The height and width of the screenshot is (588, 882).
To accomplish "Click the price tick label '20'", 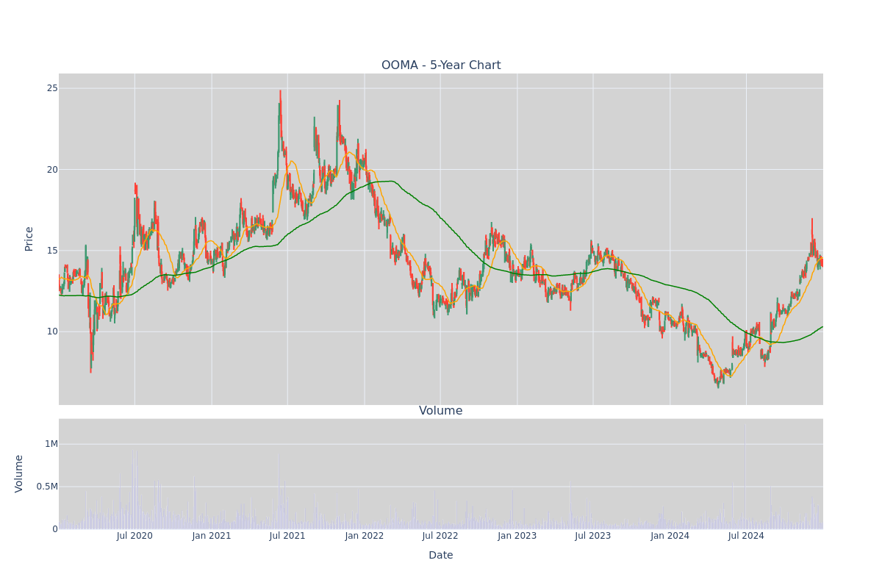I will [x=52, y=169].
